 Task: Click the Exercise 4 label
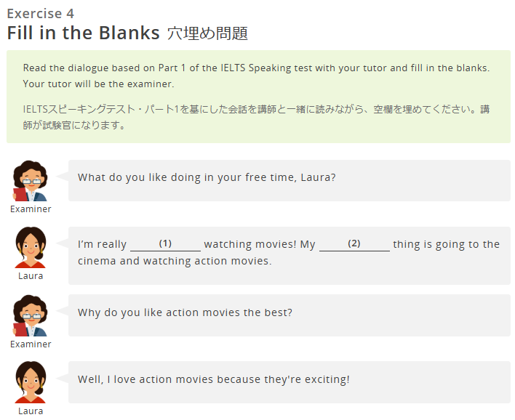pos(41,14)
